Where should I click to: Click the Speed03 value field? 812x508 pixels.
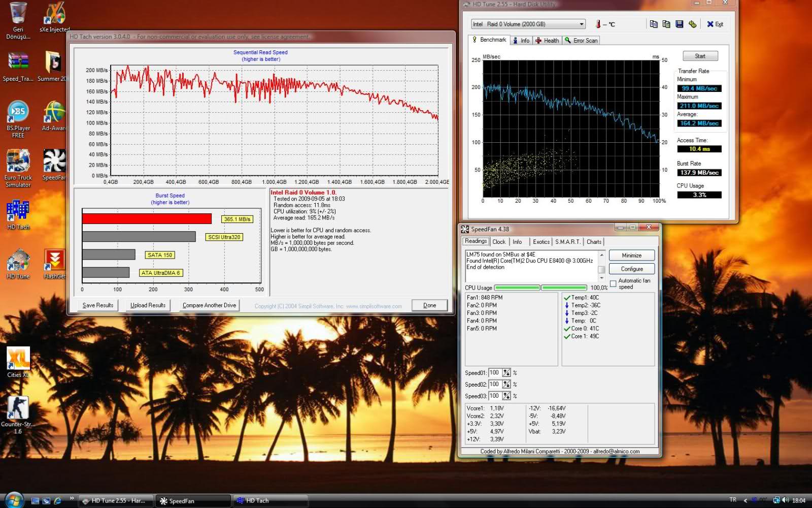(x=495, y=396)
